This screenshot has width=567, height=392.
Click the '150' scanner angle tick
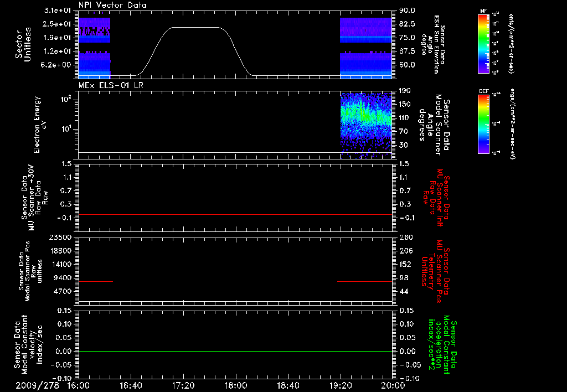(405, 105)
